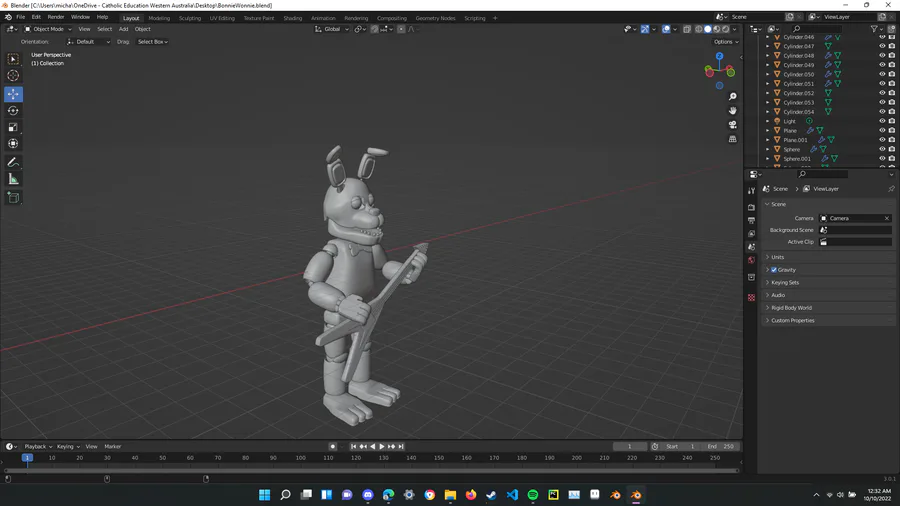This screenshot has height=506, width=900.
Task: Jump to the timeline end frame
Action: pos(401,446)
